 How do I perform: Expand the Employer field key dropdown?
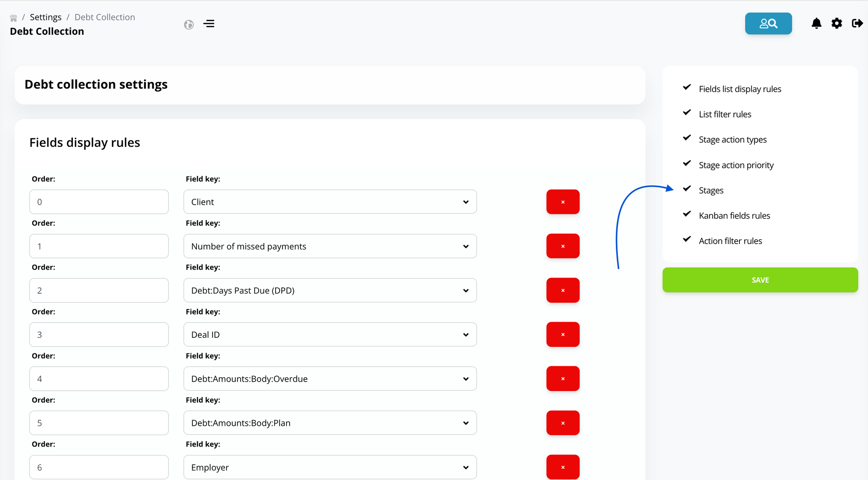pos(330,467)
